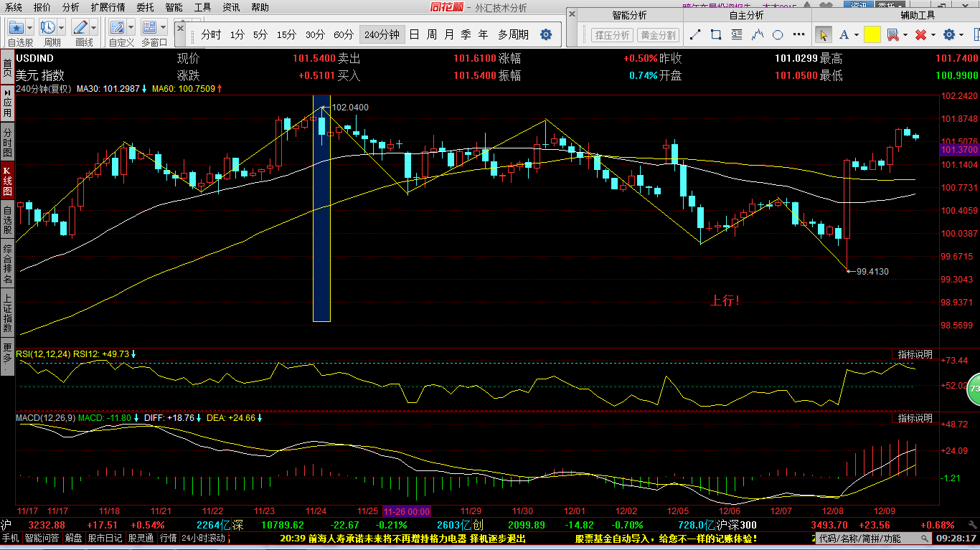Pick the yellow drawing color swatch

tap(872, 34)
